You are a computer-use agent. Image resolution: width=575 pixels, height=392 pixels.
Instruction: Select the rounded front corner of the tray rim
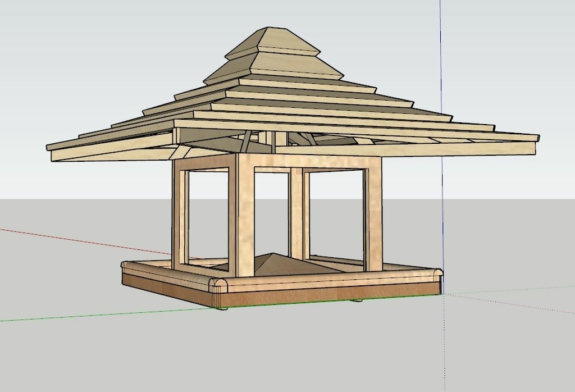coord(218,285)
